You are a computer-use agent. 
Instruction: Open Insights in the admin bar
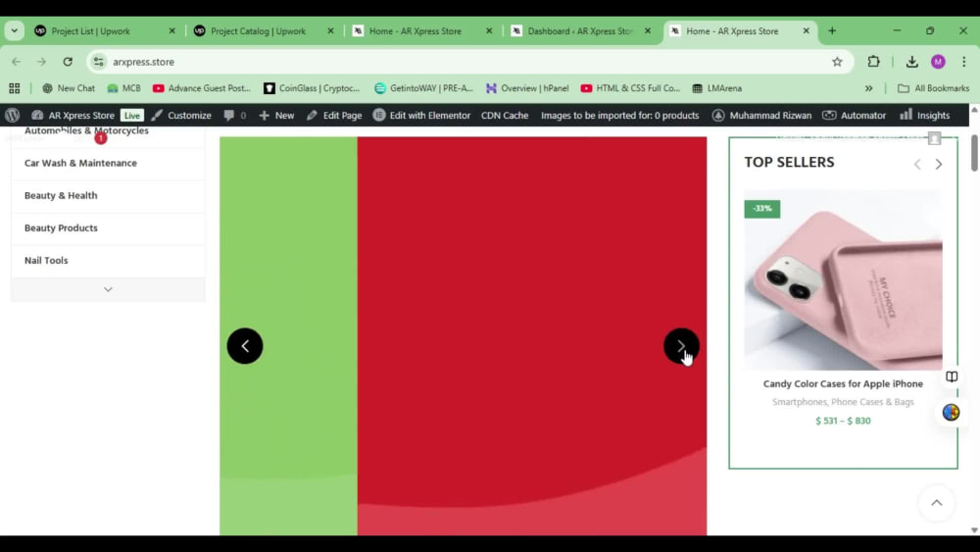coord(925,115)
